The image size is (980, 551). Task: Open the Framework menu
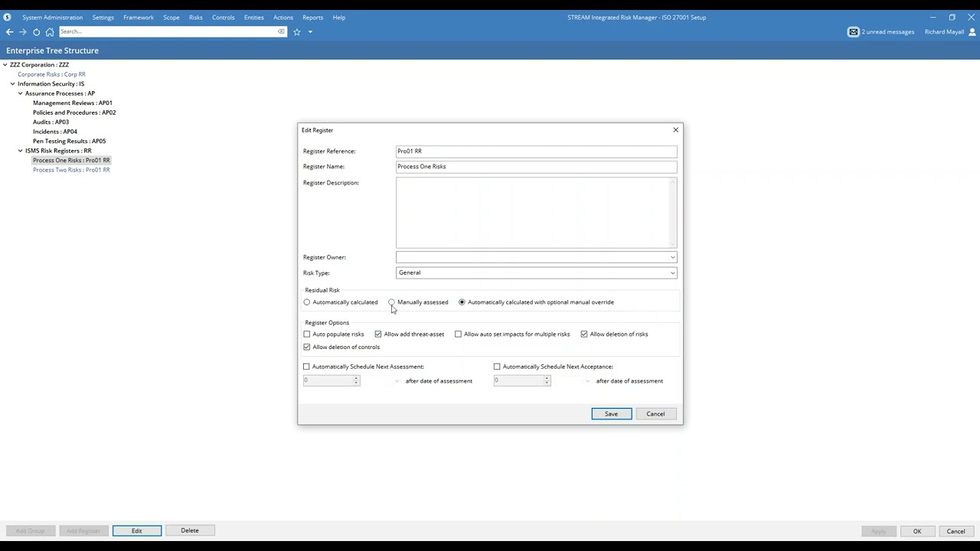pos(139,17)
